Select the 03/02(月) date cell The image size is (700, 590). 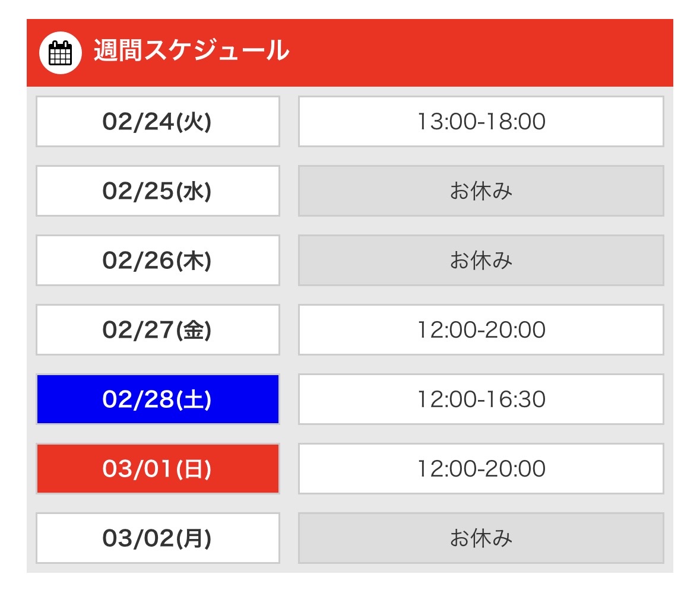tap(157, 538)
